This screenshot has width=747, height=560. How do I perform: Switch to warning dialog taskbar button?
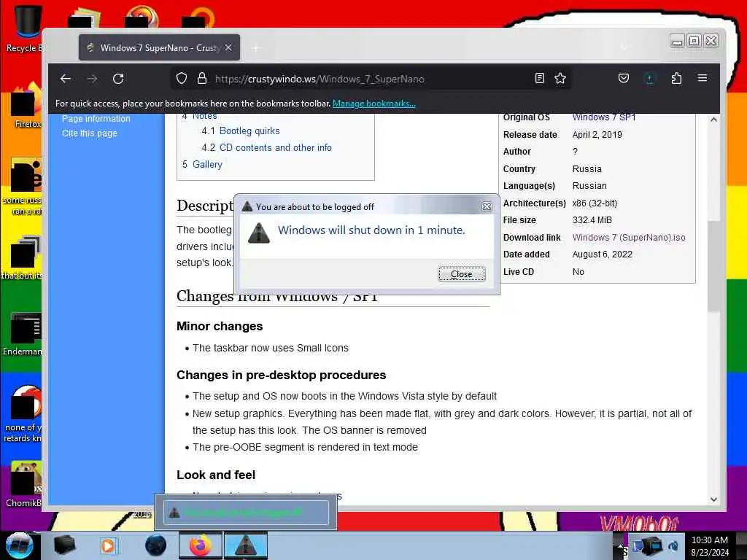pyautogui.click(x=246, y=545)
